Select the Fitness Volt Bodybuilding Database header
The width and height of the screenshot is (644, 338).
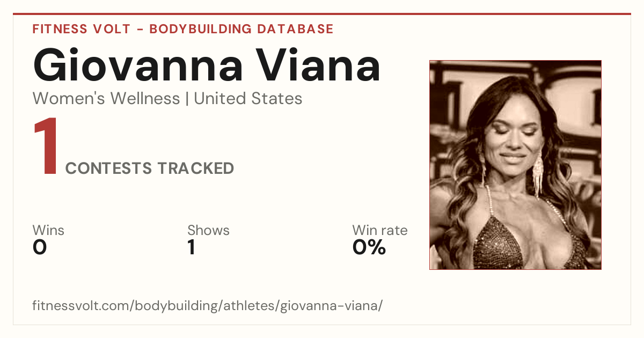pos(183,29)
